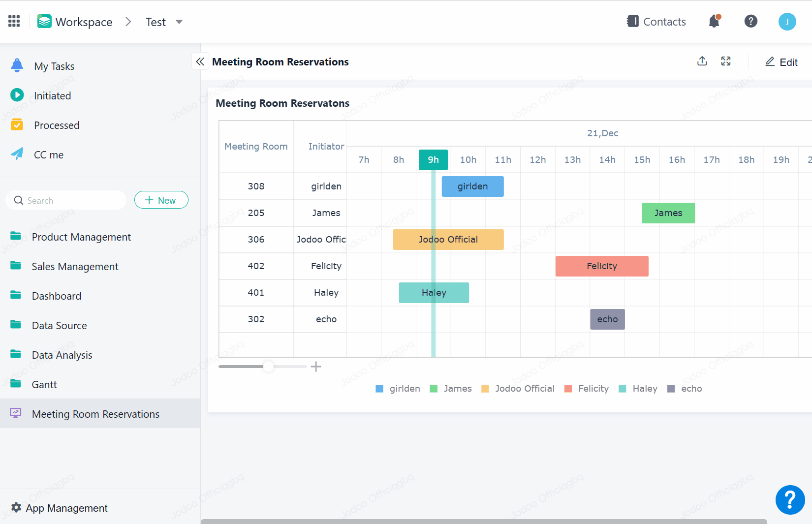
Task: Click the Edit button
Action: point(781,62)
